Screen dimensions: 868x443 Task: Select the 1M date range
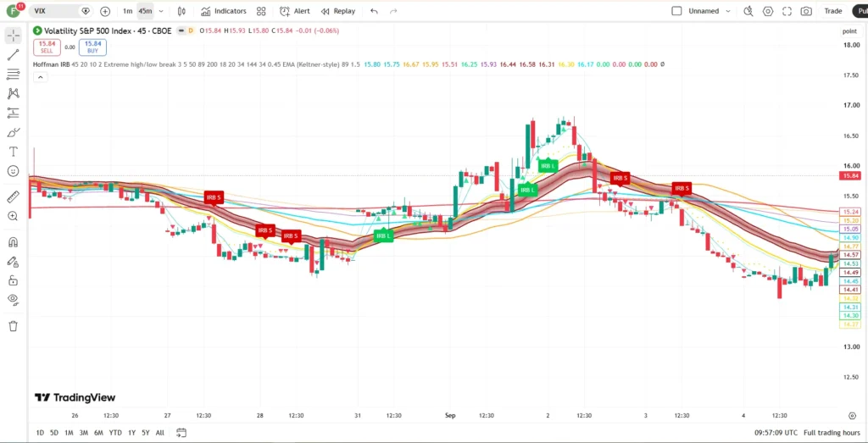click(x=69, y=433)
